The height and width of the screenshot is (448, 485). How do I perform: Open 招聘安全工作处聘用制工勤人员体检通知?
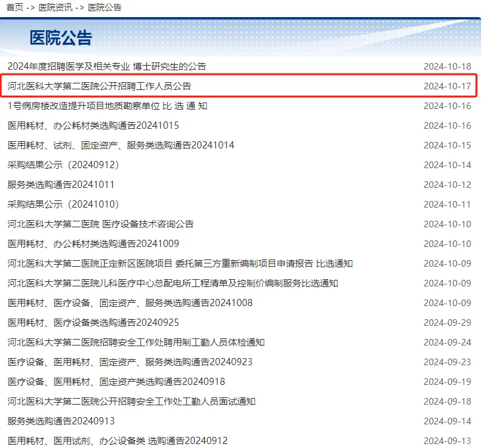click(136, 342)
